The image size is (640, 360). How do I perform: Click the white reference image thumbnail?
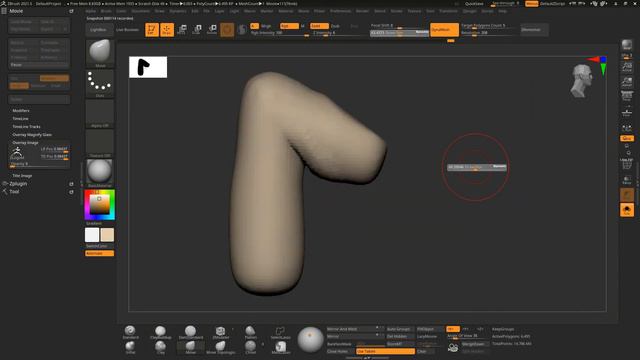click(148, 67)
